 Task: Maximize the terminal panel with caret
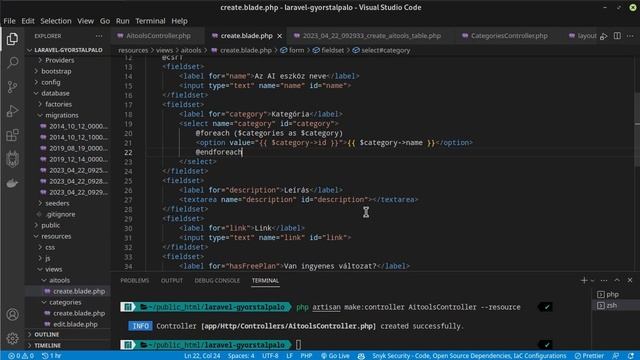coord(617,280)
